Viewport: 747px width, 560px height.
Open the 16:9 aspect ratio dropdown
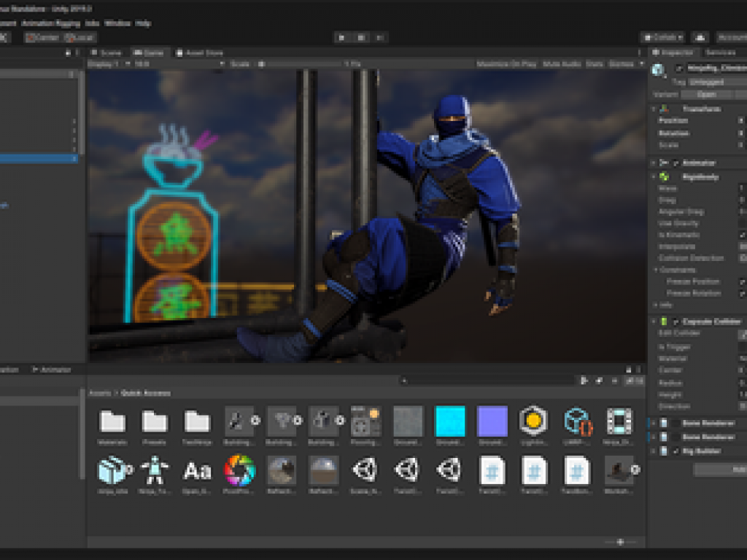[179, 64]
